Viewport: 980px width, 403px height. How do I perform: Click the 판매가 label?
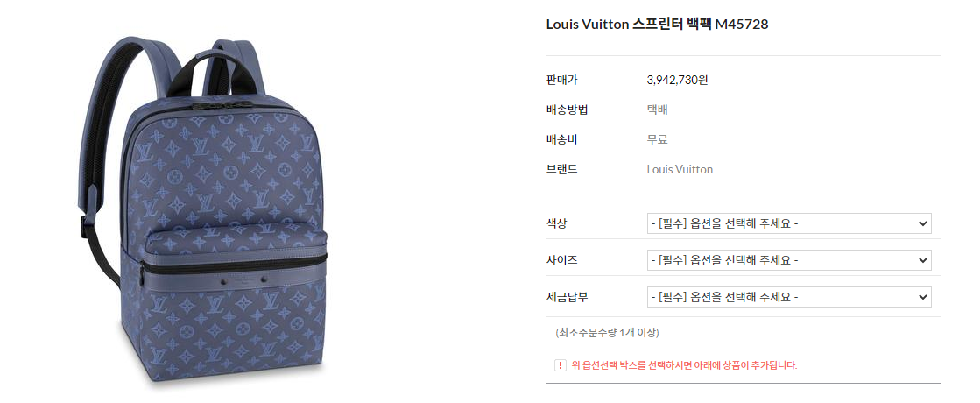tap(561, 80)
